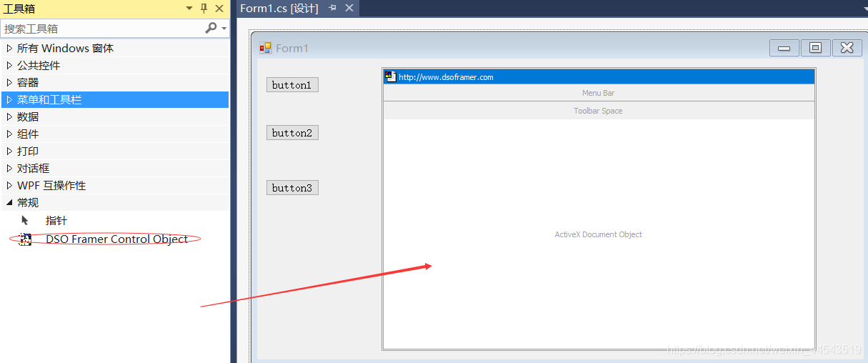The width and height of the screenshot is (868, 363).
Task: Expand the 菜单和工具栏 category
Action: click(9, 99)
